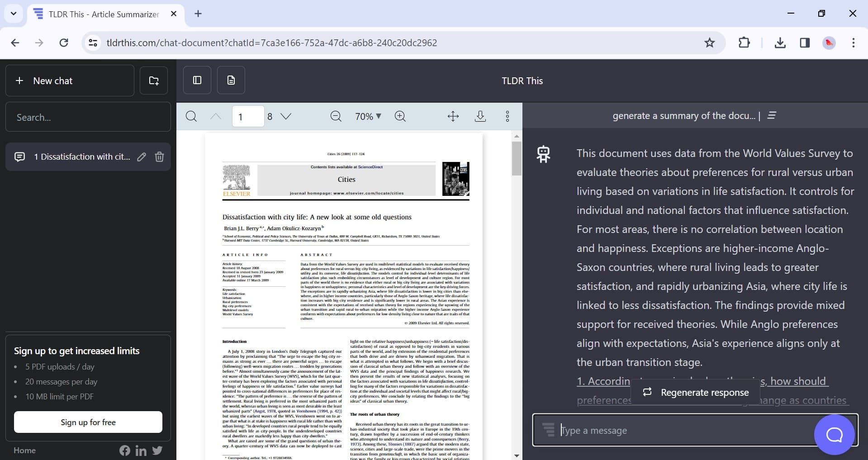Zoom out of the PDF

click(x=336, y=116)
